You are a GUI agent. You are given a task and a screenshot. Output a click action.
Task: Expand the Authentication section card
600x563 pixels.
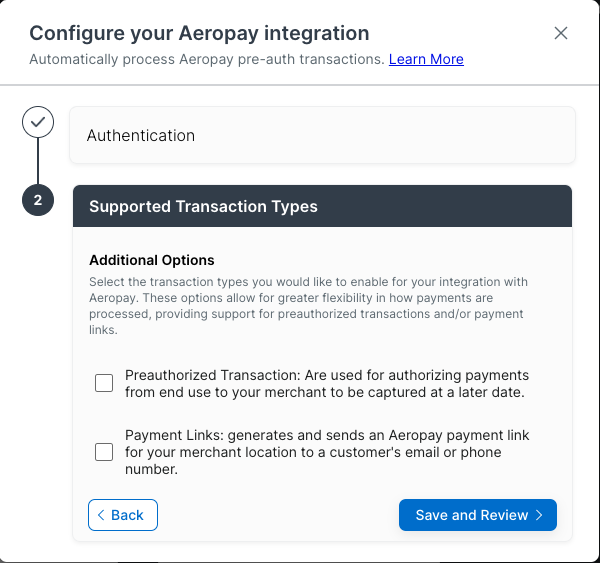pyautogui.click(x=322, y=135)
